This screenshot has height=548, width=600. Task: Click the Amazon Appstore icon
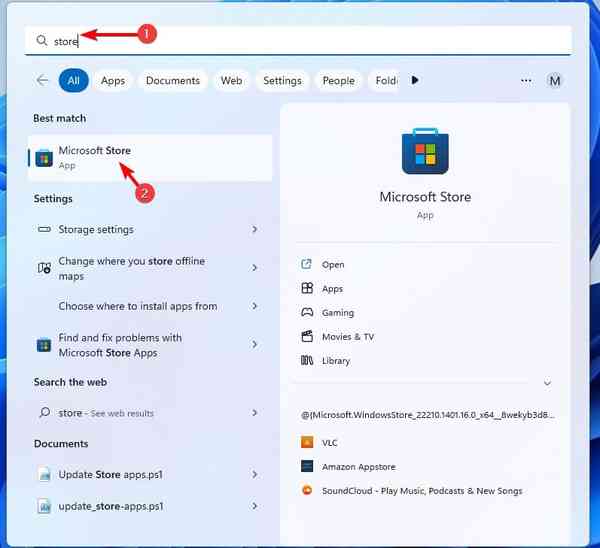click(307, 466)
